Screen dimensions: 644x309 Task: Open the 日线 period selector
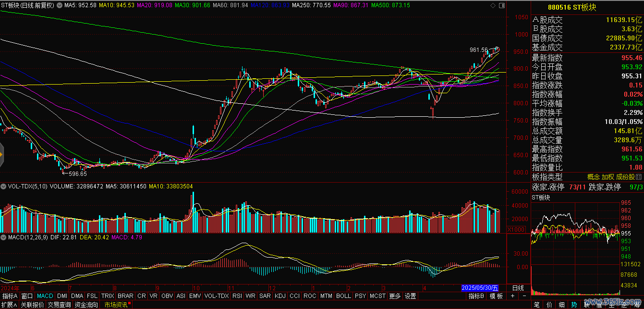point(518,288)
